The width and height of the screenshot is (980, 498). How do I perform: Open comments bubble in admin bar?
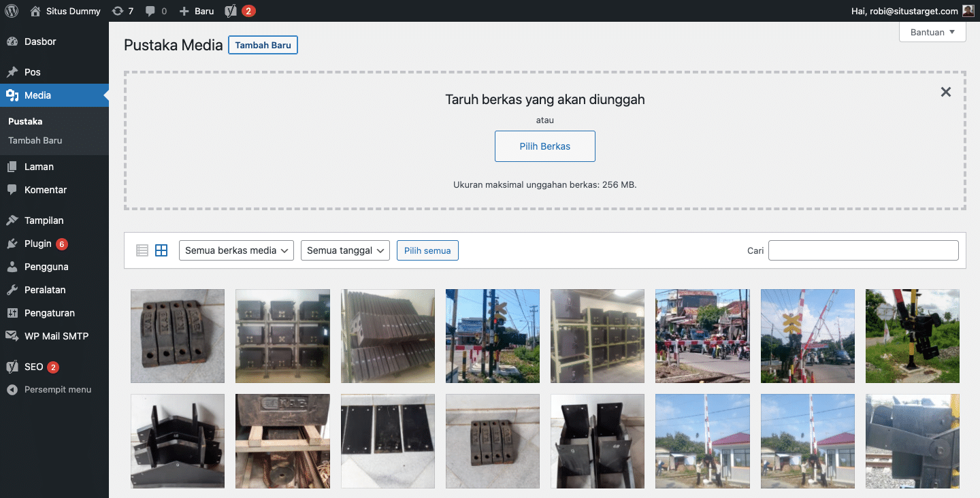click(x=156, y=11)
